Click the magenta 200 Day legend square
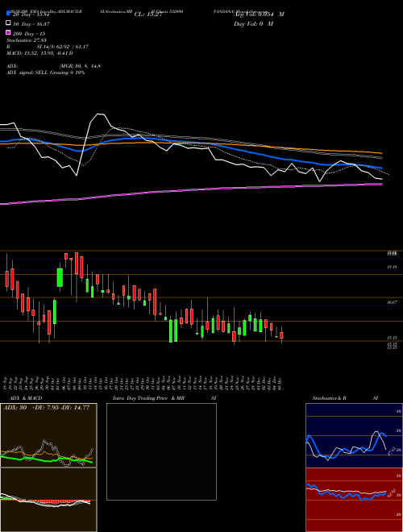Viewport: 403px width, 532px height. pos(8,33)
